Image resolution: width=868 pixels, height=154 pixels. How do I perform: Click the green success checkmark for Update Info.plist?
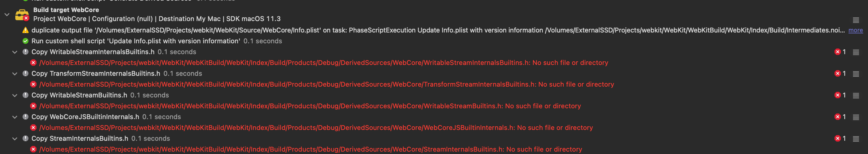[25, 41]
